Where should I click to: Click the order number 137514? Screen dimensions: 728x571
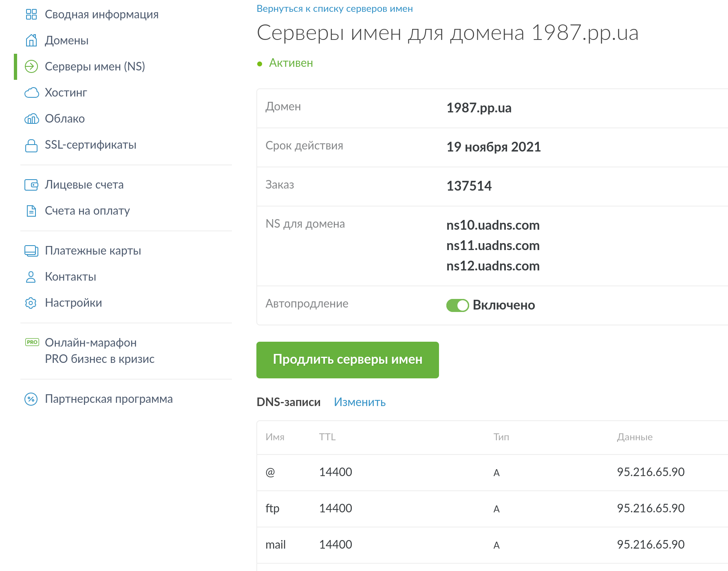tap(469, 186)
